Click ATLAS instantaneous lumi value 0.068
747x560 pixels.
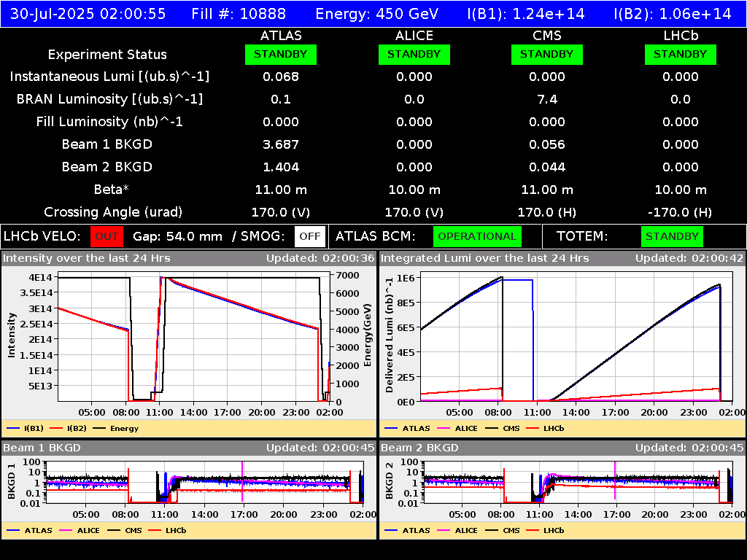[281, 77]
